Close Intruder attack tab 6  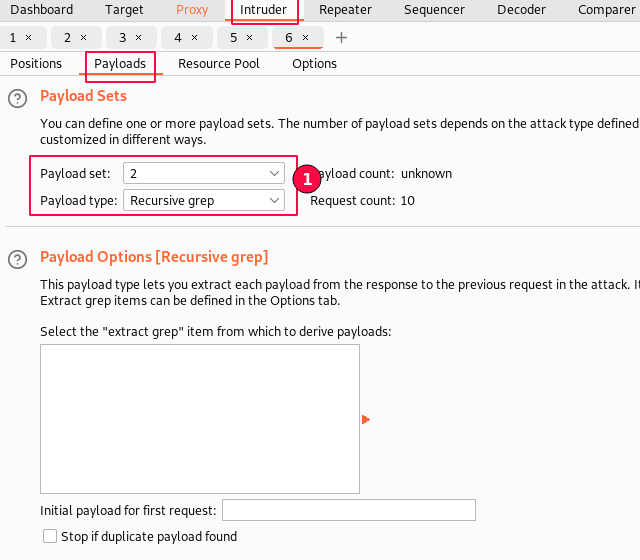click(x=305, y=37)
